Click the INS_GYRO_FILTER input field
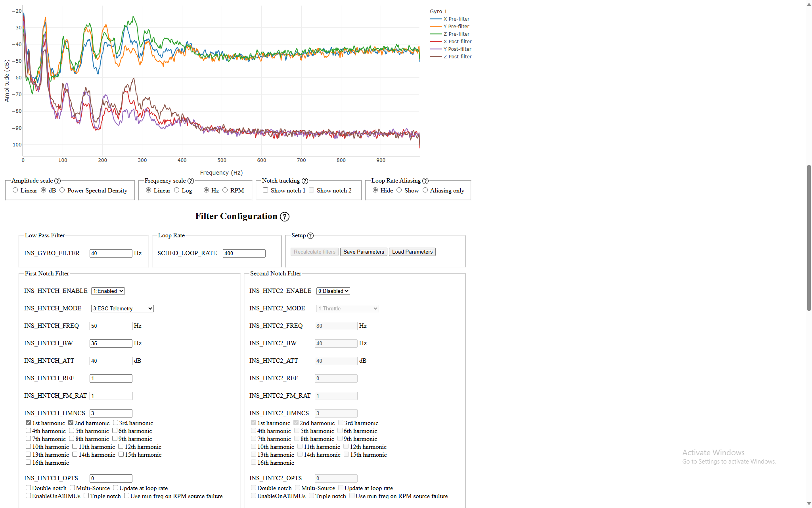The height and width of the screenshot is (508, 812). (111, 254)
